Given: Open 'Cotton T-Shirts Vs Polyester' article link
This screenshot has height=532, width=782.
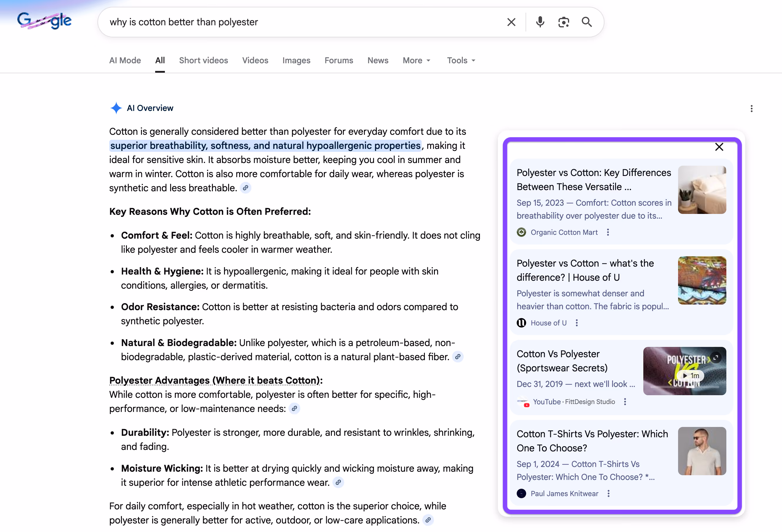Looking at the screenshot, I should coord(592,441).
